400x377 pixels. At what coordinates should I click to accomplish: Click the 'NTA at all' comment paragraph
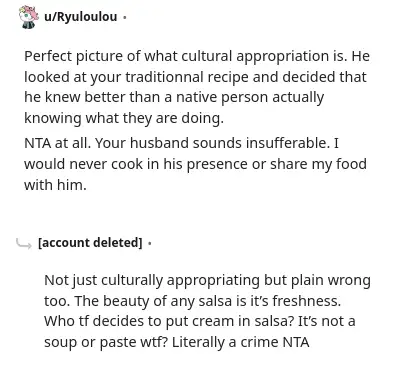click(x=195, y=164)
